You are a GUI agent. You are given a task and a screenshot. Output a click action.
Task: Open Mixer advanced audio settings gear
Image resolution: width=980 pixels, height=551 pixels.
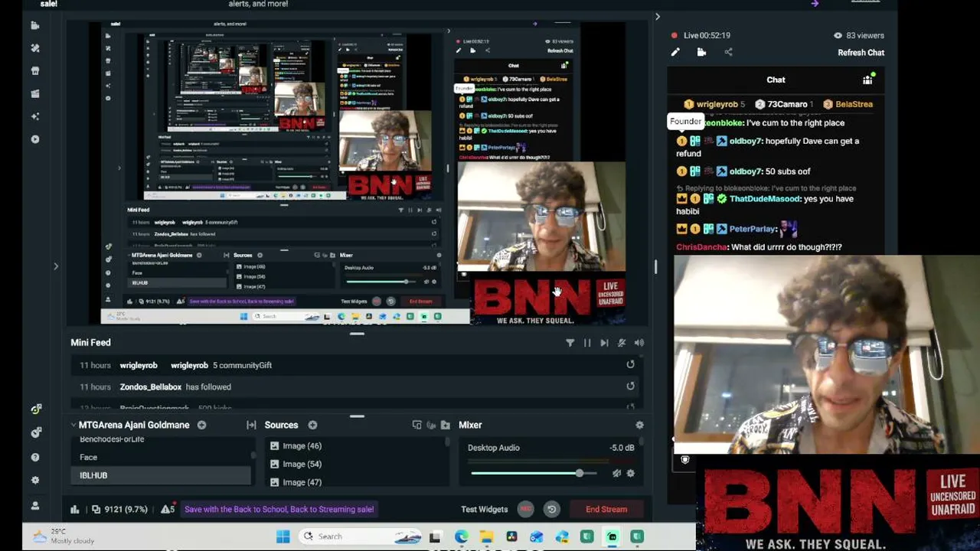pyautogui.click(x=639, y=425)
